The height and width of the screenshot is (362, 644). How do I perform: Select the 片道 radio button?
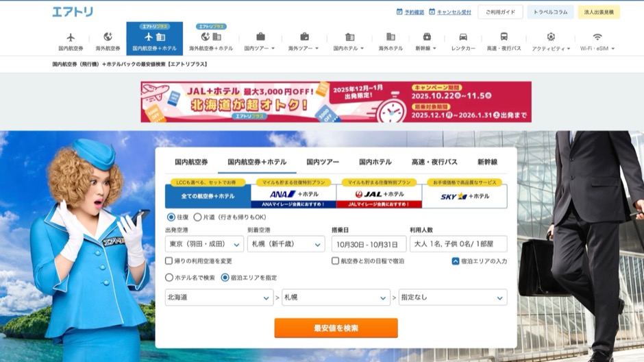(x=198, y=217)
